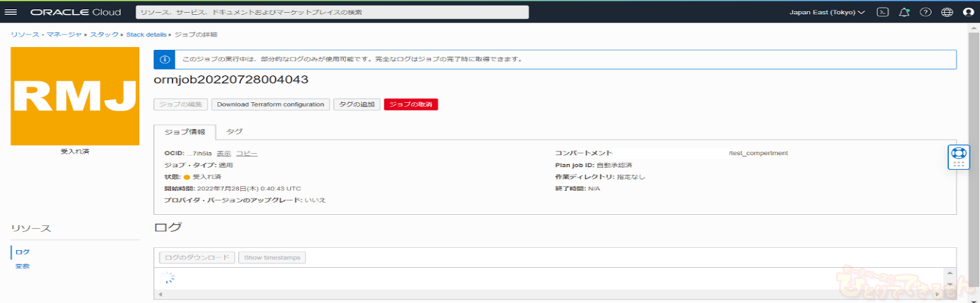Open the user profile menu
The width and height of the screenshot is (980, 303).
point(968,12)
